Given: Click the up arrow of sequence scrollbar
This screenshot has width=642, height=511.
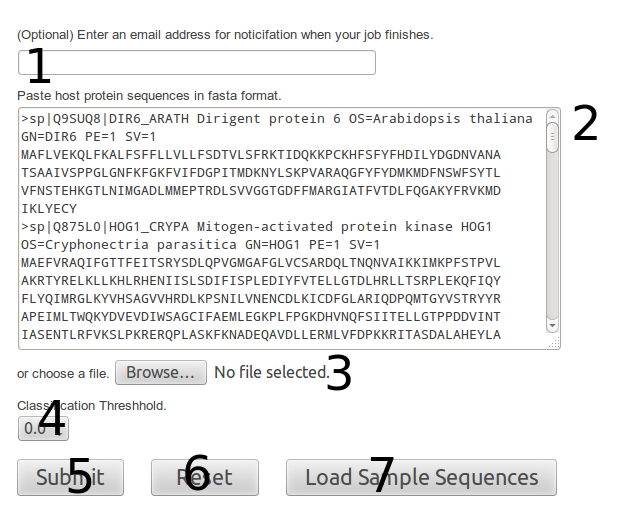Looking at the screenshot, I should coord(552,116).
